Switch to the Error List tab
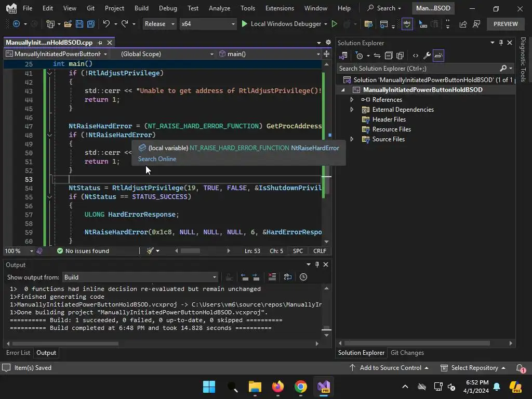Viewport: 532px width, 399px height. [18, 353]
